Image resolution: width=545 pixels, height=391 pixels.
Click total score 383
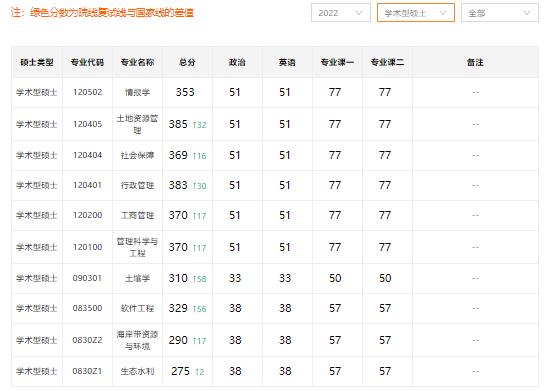[x=178, y=185]
